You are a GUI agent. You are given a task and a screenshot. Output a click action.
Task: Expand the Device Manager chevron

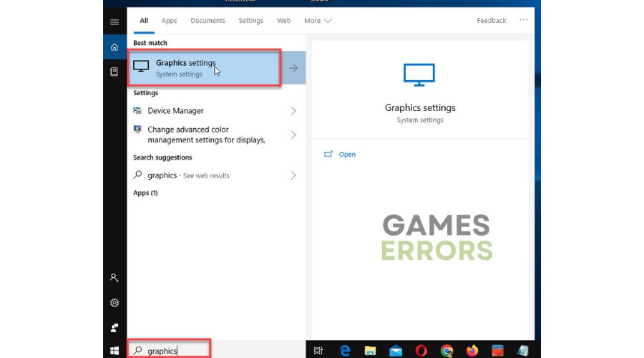(x=293, y=110)
